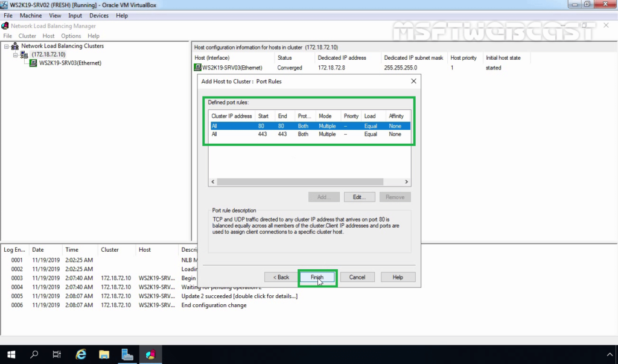The width and height of the screenshot is (618, 364).
Task: Open the Cluster menu
Action: click(27, 36)
